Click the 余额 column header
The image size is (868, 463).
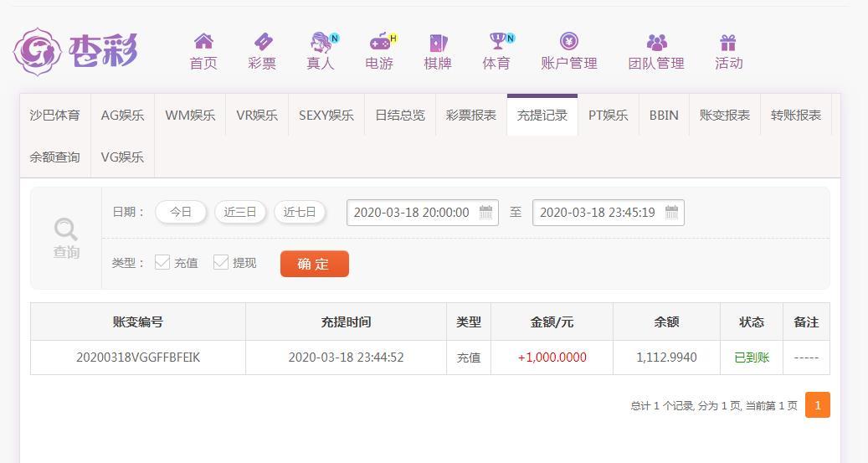[x=666, y=322]
